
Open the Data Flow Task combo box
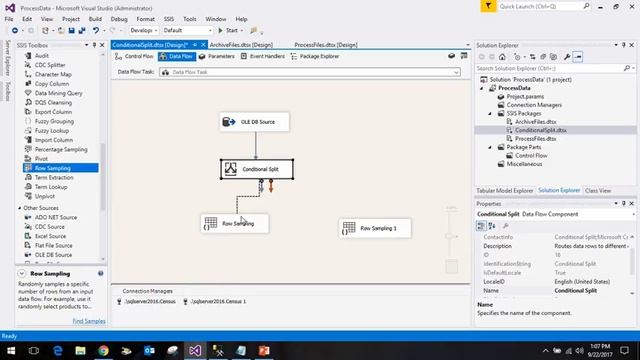click(310, 72)
